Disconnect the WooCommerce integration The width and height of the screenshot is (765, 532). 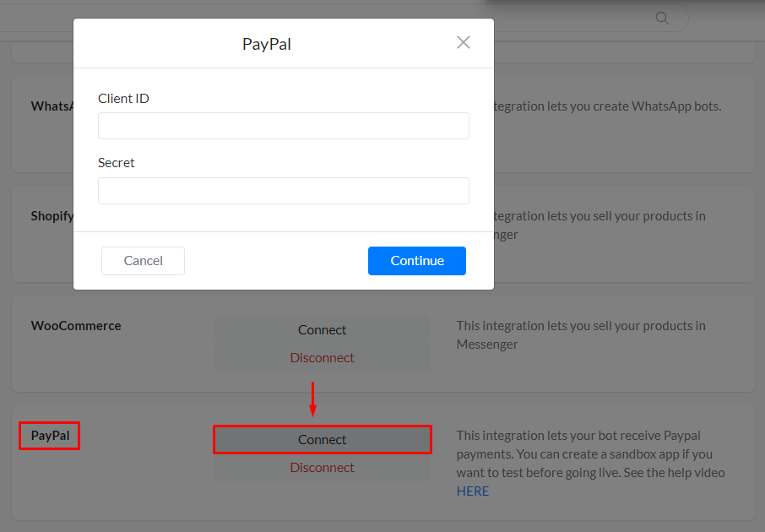[x=322, y=358]
